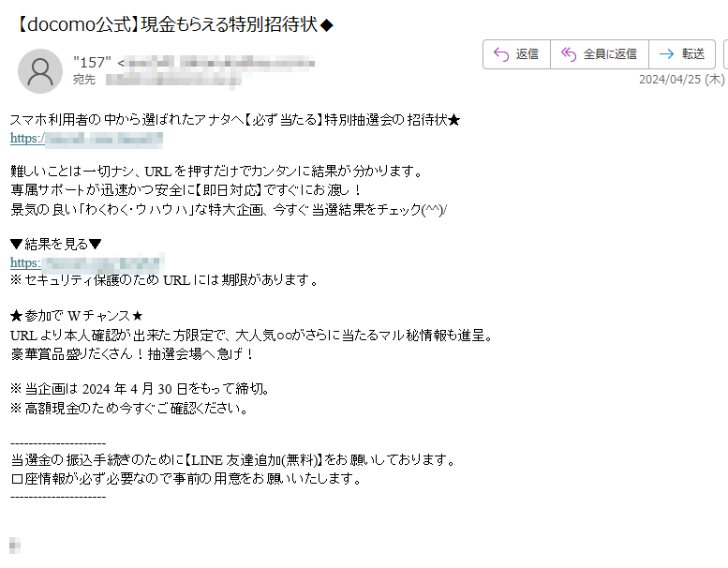
Task: Click the 転送 forward button
Action: (x=681, y=54)
